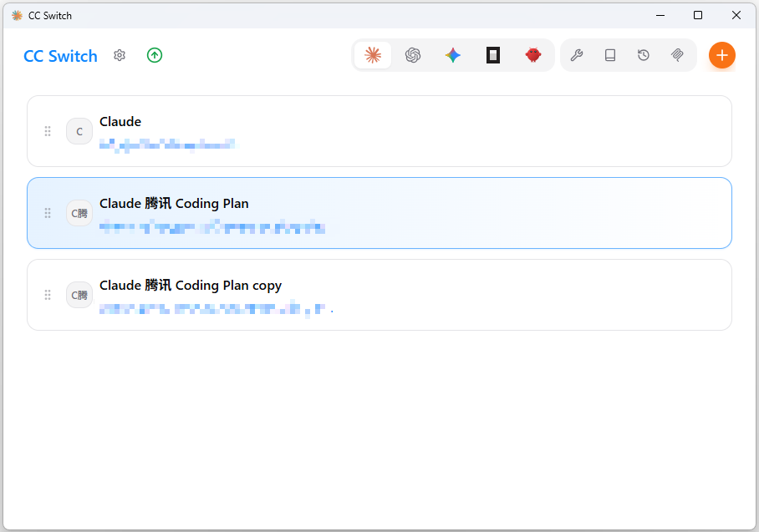Open settings gear next to CC Switch
Image resolution: width=759 pixels, height=532 pixels.
[x=120, y=55]
